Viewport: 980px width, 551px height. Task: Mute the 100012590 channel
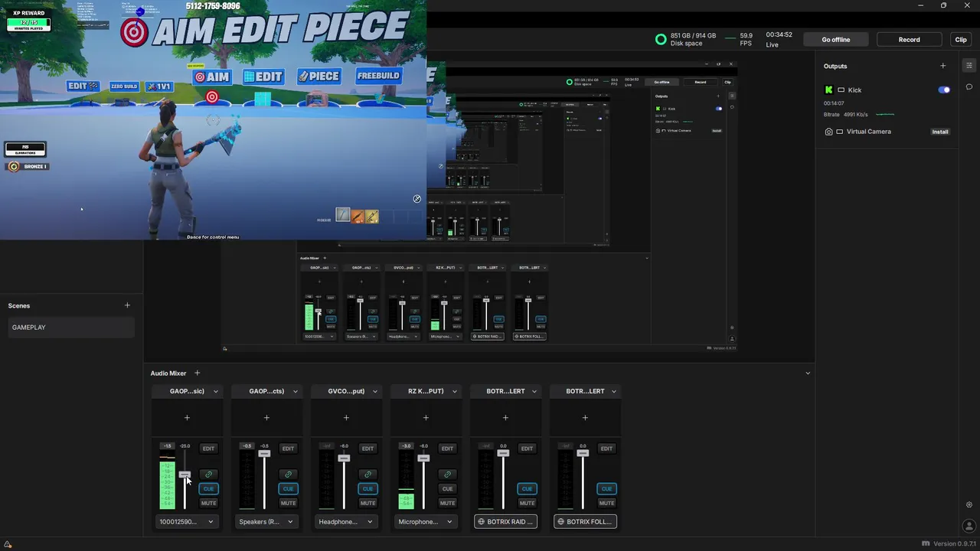(208, 503)
